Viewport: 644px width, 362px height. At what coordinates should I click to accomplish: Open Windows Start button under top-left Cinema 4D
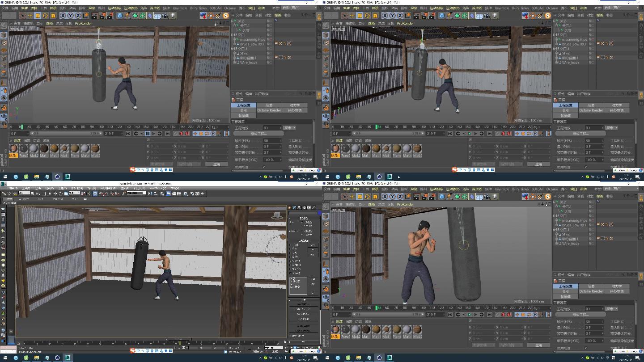[x=5, y=177]
